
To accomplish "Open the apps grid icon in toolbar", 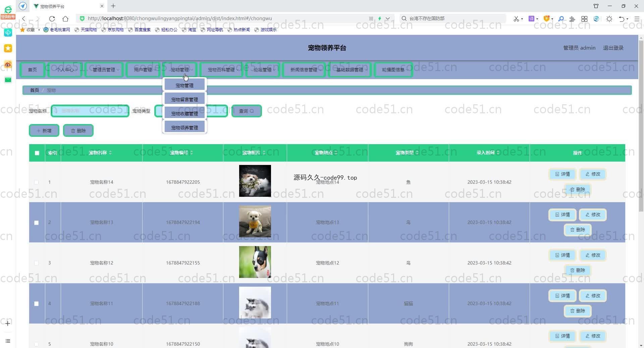I will tap(584, 19).
